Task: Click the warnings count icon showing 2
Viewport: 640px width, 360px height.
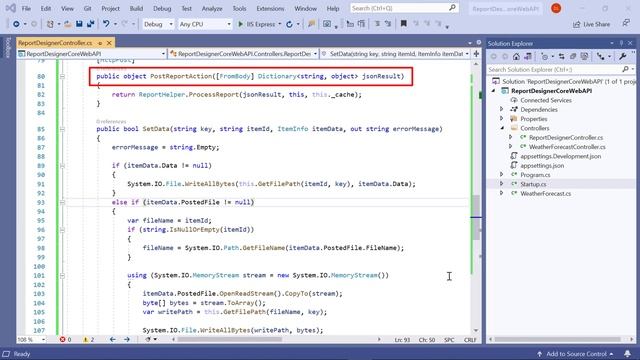Action: point(86,340)
